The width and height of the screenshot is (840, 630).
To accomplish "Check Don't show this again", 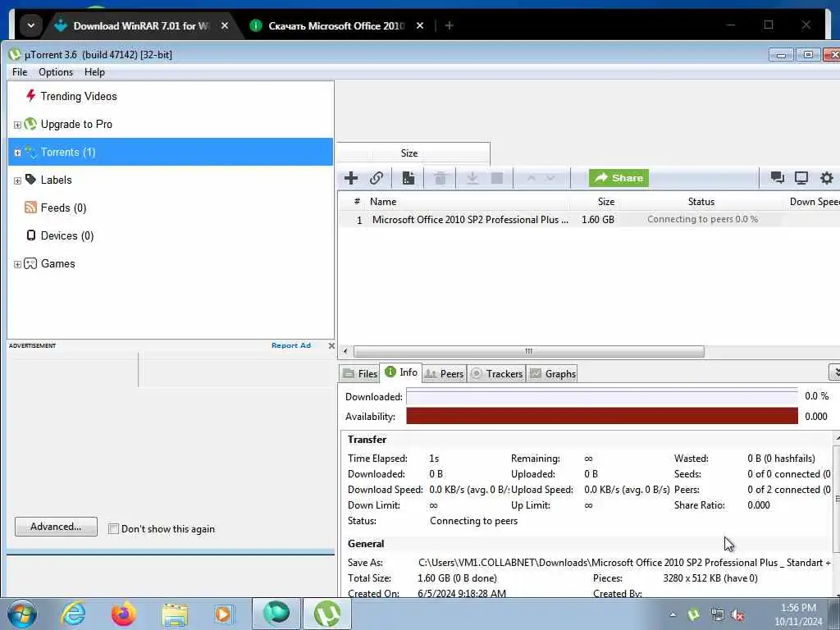I will 113,529.
